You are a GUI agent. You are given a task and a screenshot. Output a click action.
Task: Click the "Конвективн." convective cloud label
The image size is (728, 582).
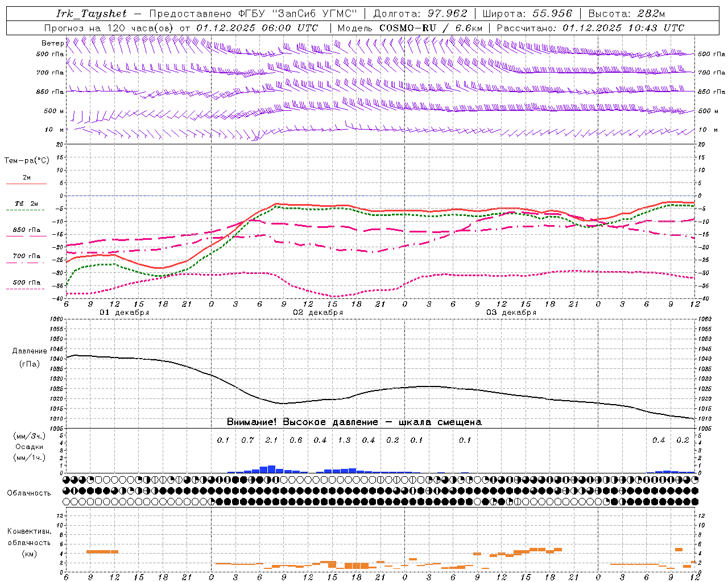pos(30,531)
